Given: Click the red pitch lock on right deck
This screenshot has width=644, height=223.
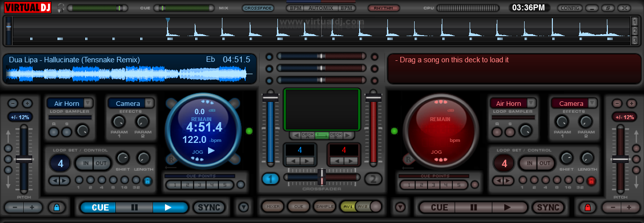Looking at the screenshot, I should click(588, 208).
